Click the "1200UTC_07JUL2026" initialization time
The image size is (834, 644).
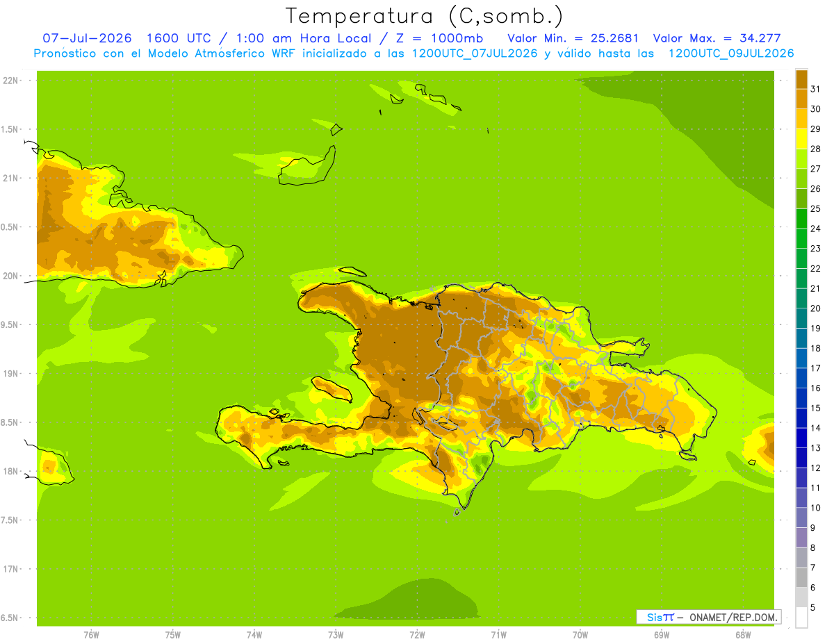point(475,53)
